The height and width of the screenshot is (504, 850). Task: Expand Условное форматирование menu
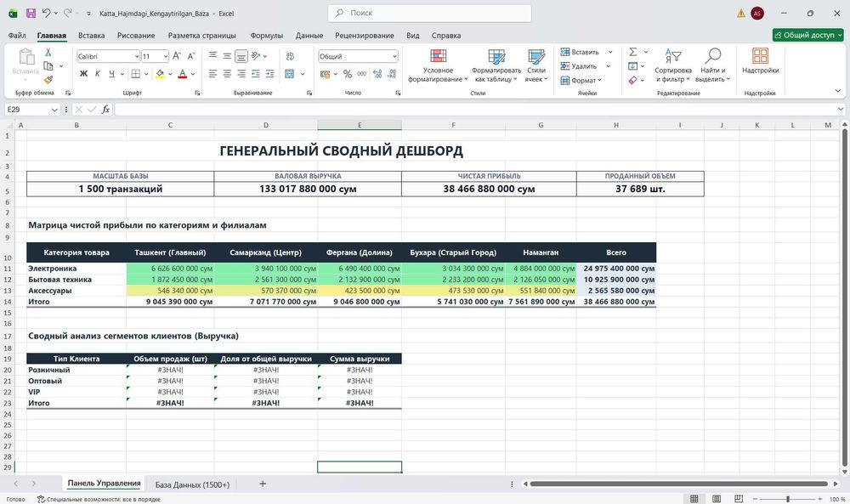438,65
